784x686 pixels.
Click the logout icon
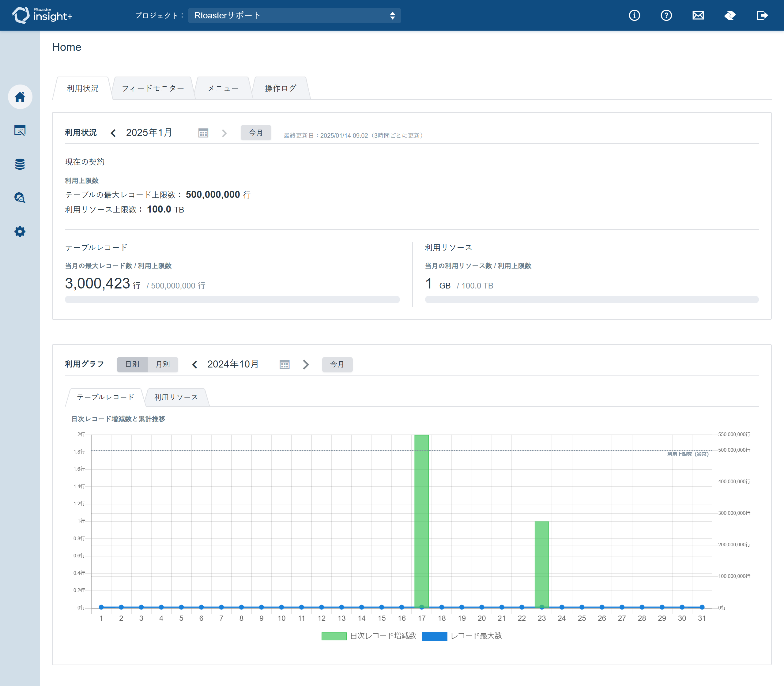pos(762,15)
